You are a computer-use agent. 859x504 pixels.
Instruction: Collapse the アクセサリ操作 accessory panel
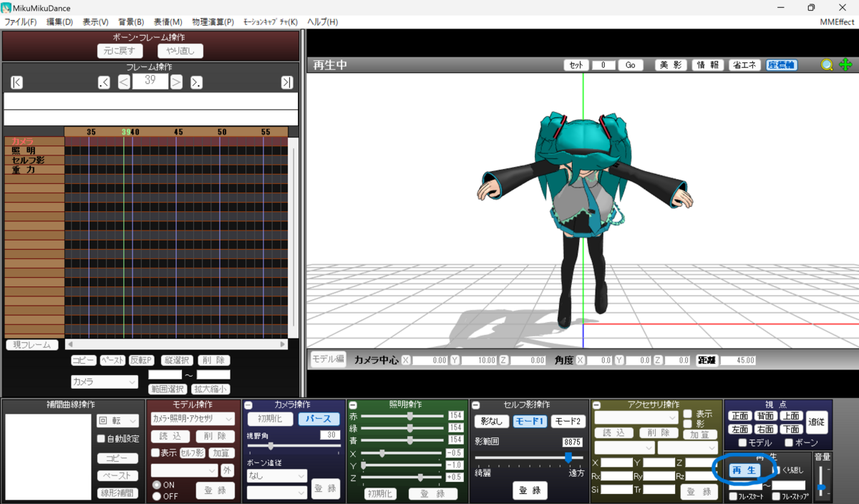(x=596, y=405)
